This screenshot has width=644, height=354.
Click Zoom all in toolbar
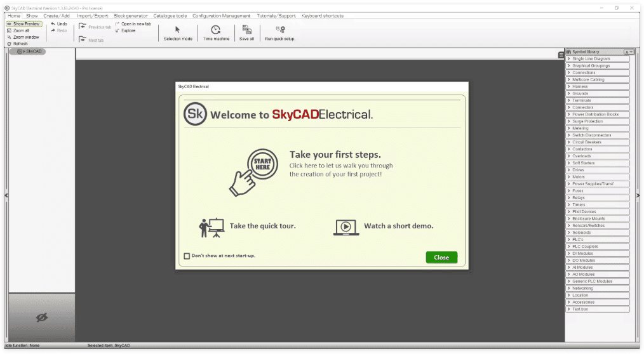click(x=18, y=30)
